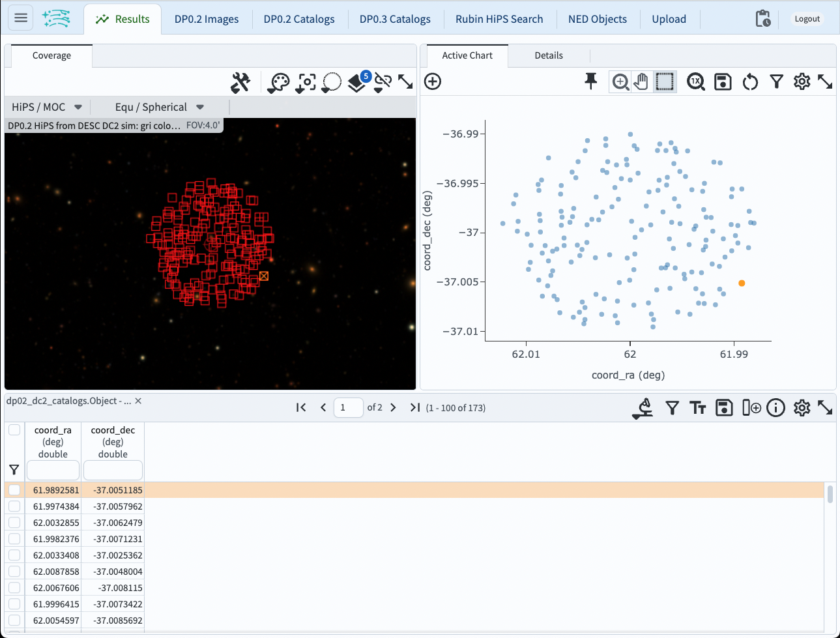Toggle the lock/align images link icon
This screenshot has width=840, height=638.
coord(383,82)
